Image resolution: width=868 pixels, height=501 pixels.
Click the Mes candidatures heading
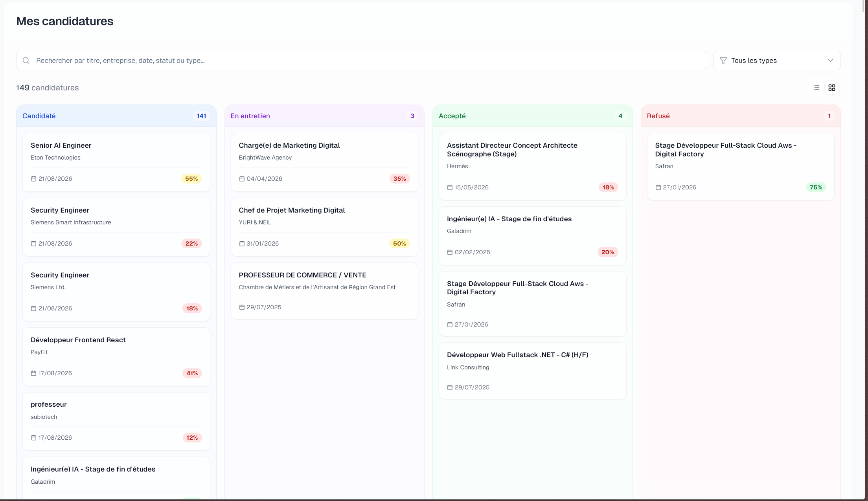65,21
